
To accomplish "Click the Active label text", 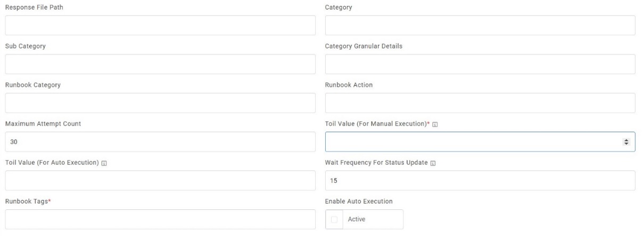I will [357, 219].
